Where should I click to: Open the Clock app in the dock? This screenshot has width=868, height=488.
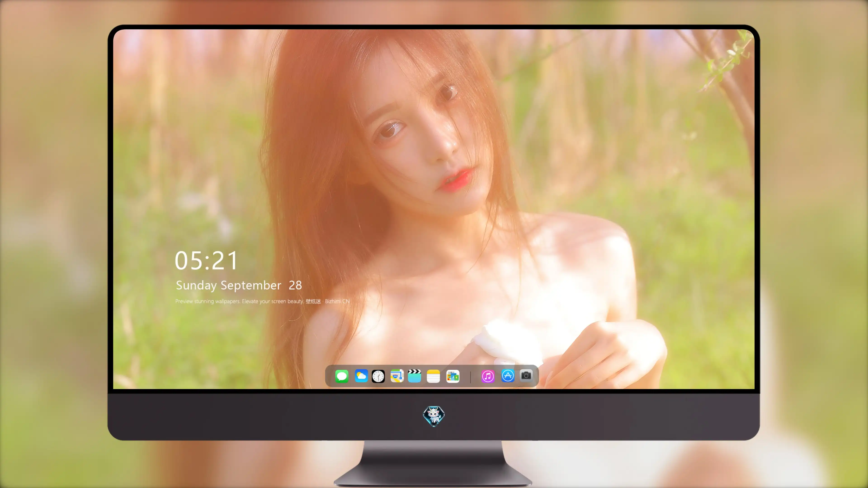[x=378, y=376]
